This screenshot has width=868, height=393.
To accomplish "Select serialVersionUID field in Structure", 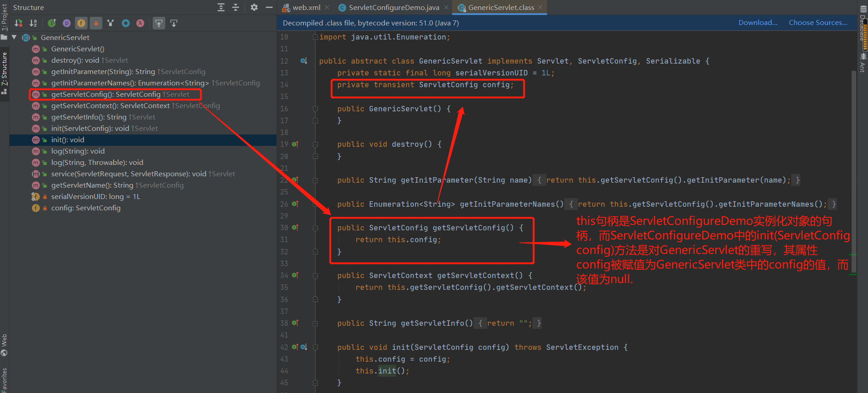I will click(96, 197).
